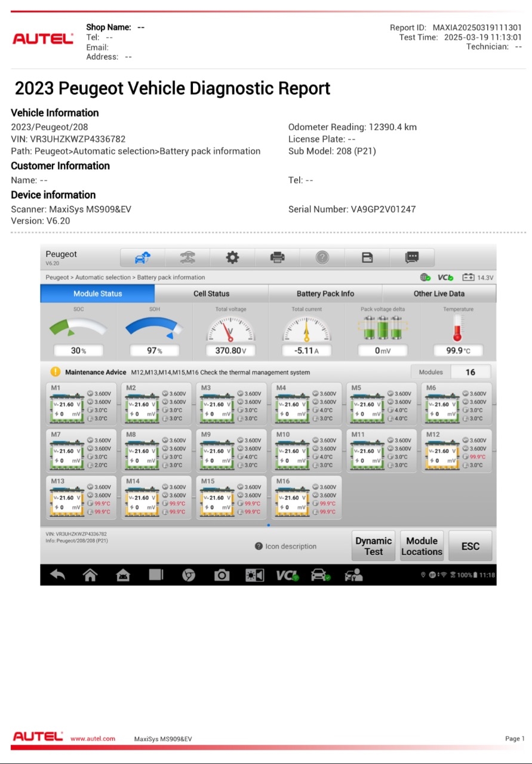This screenshot has height=764, width=532.
Task: Open the help question mark icon
Action: tap(322, 258)
